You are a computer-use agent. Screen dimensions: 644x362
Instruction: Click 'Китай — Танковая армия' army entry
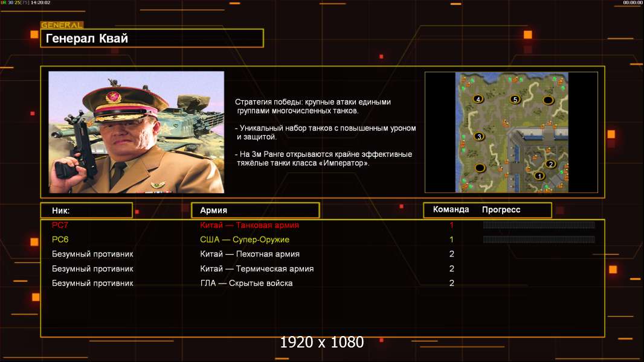(250, 225)
